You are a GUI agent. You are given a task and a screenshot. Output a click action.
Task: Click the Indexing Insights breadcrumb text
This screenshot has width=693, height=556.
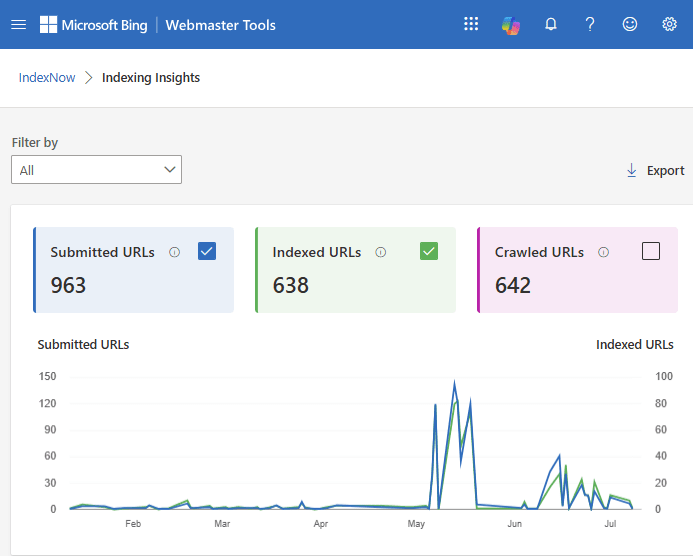point(151,77)
